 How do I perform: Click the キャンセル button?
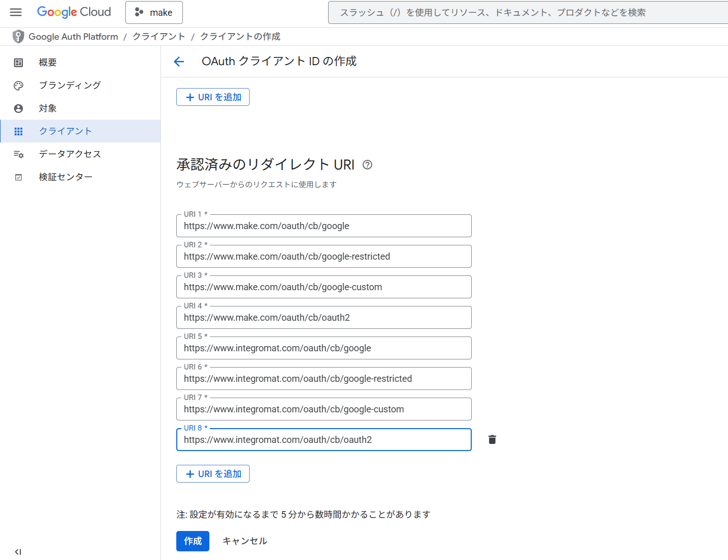point(245,541)
